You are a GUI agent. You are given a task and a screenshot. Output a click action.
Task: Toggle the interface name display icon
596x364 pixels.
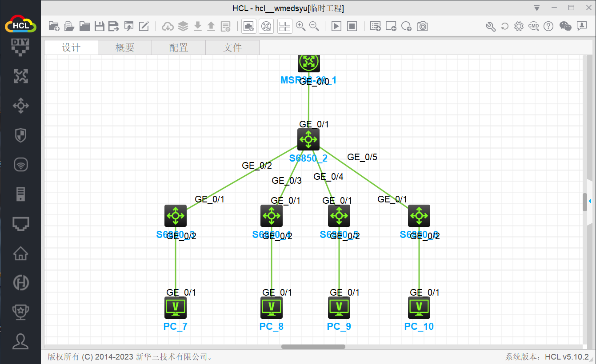(x=249, y=26)
